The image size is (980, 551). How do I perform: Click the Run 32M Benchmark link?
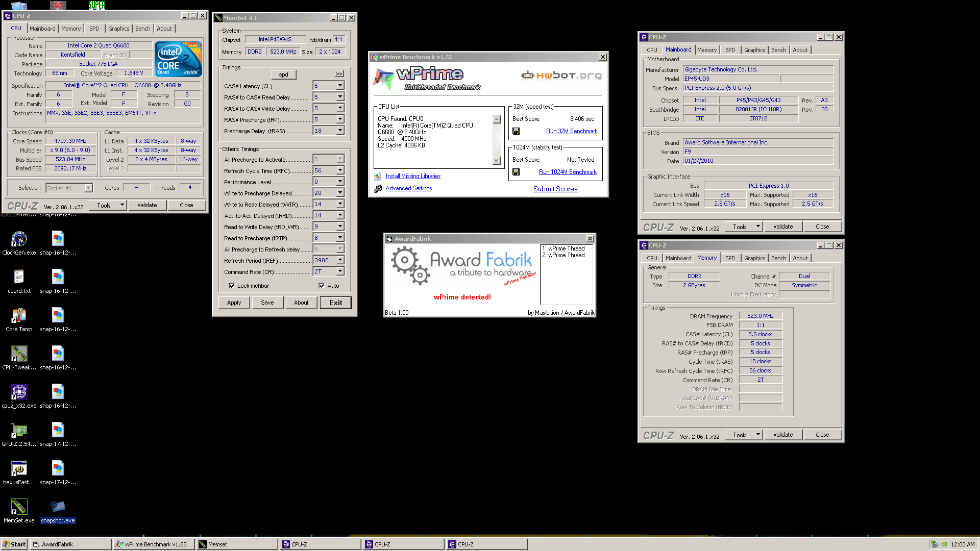click(572, 131)
